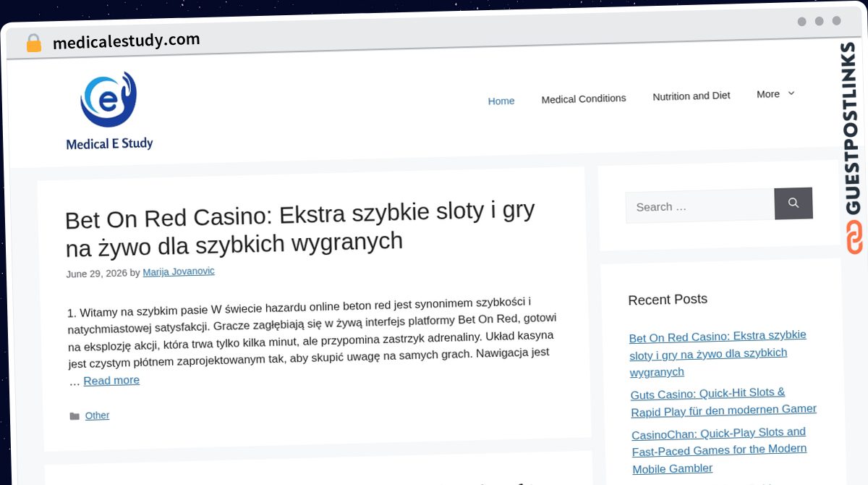868x485 pixels.
Task: Click Read more link
Action: [111, 380]
